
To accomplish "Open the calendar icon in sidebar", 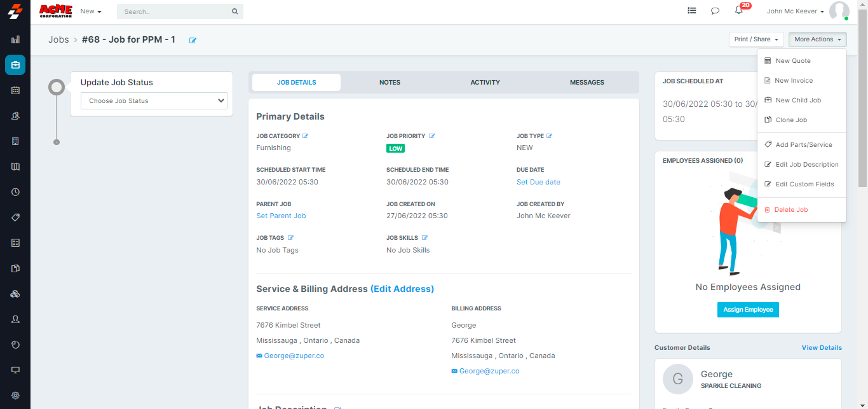I will pos(15,90).
